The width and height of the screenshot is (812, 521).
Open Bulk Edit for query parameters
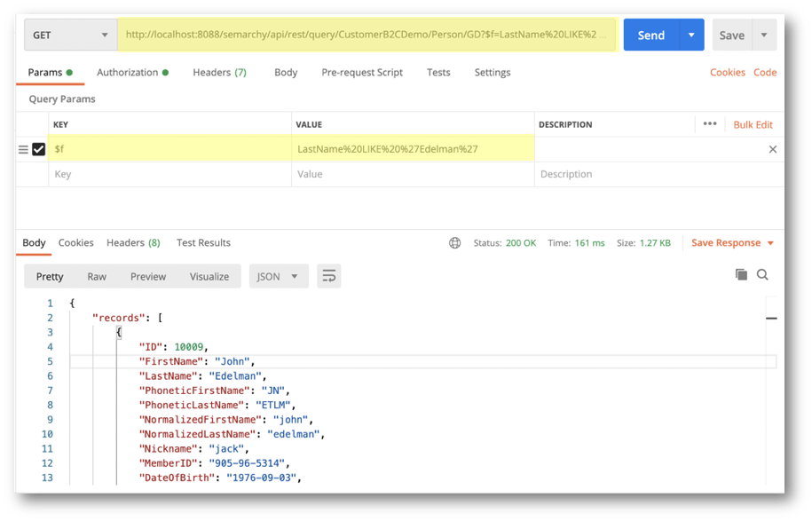(752, 124)
